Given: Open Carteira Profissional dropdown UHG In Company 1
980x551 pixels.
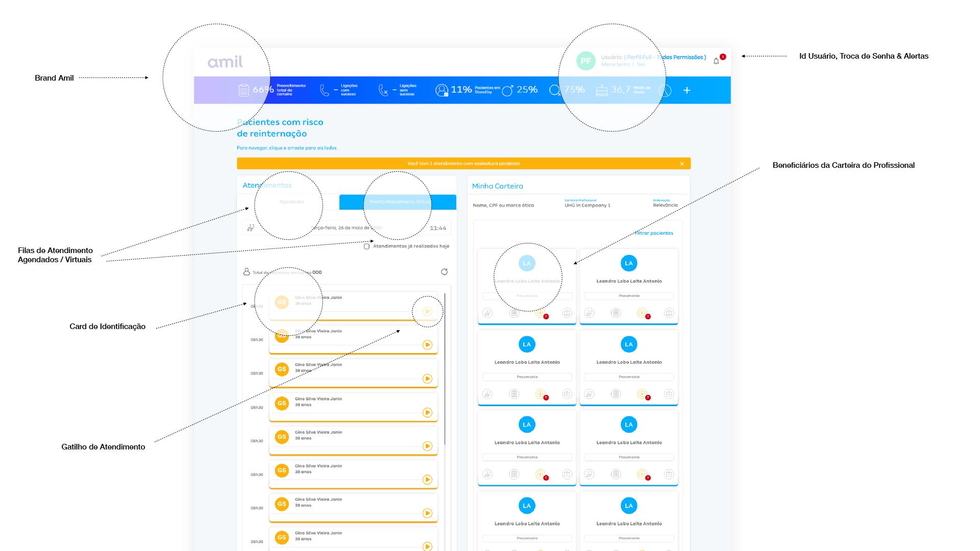Looking at the screenshot, I should click(x=587, y=205).
